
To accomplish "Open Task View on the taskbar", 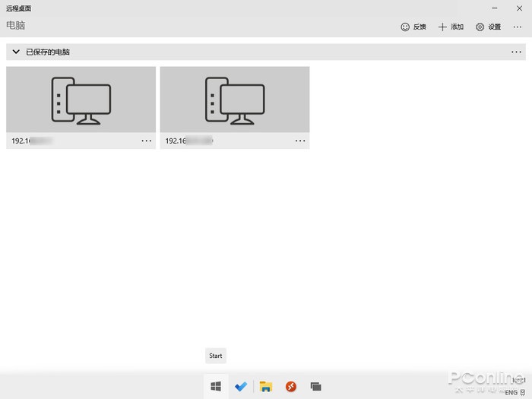I will 316,386.
